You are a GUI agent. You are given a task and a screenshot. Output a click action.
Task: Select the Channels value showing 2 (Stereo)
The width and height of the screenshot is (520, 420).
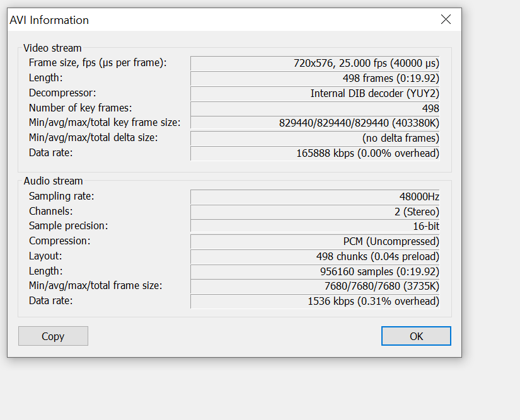pos(315,212)
